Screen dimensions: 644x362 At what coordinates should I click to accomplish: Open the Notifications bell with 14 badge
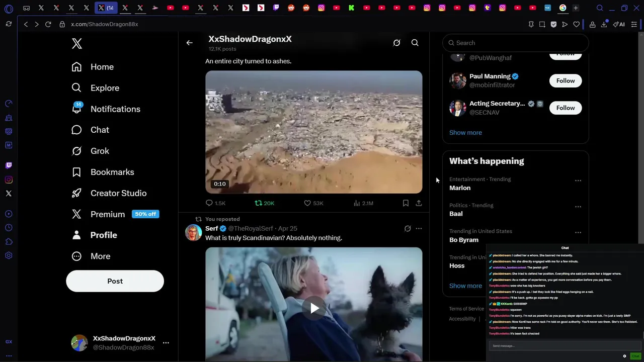[76, 109]
